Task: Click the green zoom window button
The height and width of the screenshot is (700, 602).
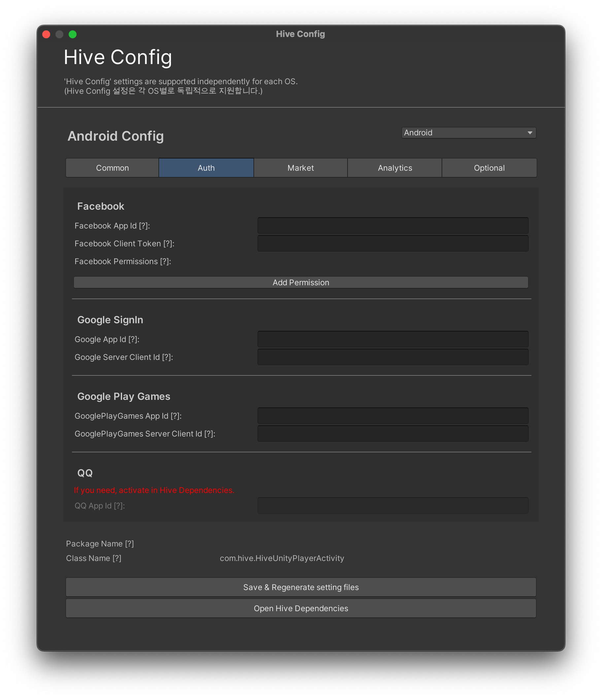Action: (x=73, y=34)
